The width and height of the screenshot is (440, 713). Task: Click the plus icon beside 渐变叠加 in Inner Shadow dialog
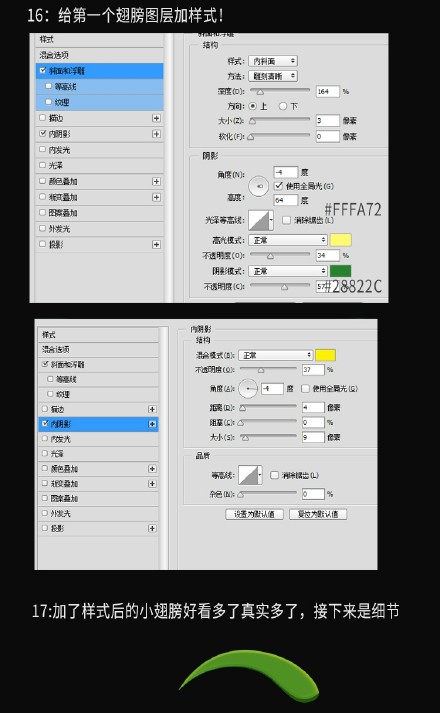coord(152,484)
